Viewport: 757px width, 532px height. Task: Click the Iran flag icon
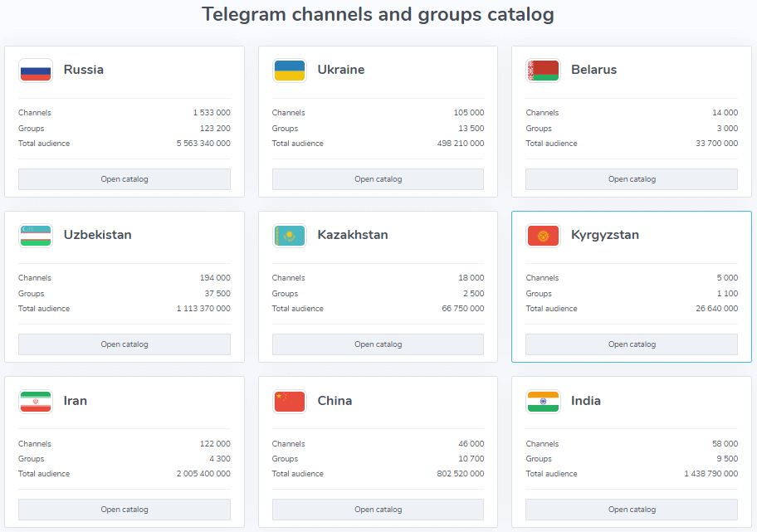pos(36,401)
